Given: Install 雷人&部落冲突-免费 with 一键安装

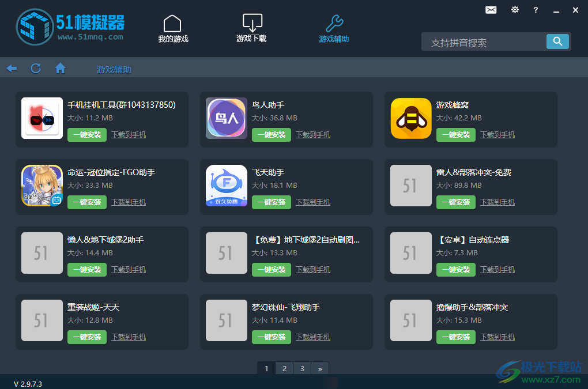Looking at the screenshot, I should [456, 202].
